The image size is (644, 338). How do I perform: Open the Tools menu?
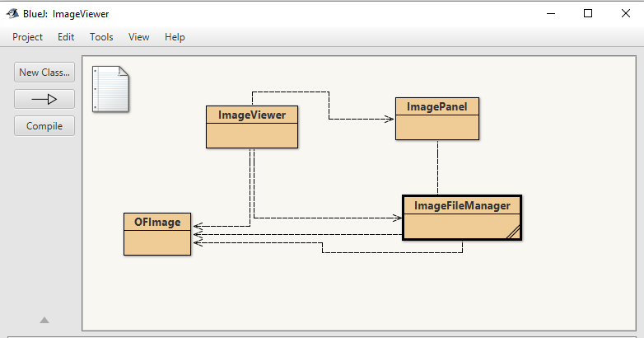click(101, 37)
